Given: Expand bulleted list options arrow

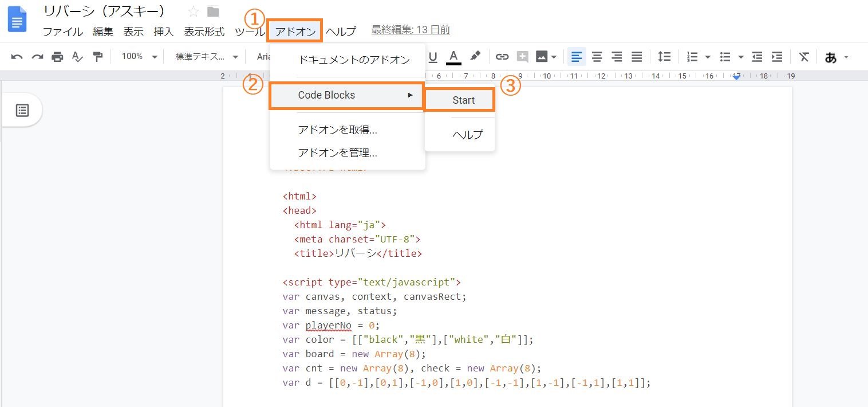Looking at the screenshot, I should 741,57.
